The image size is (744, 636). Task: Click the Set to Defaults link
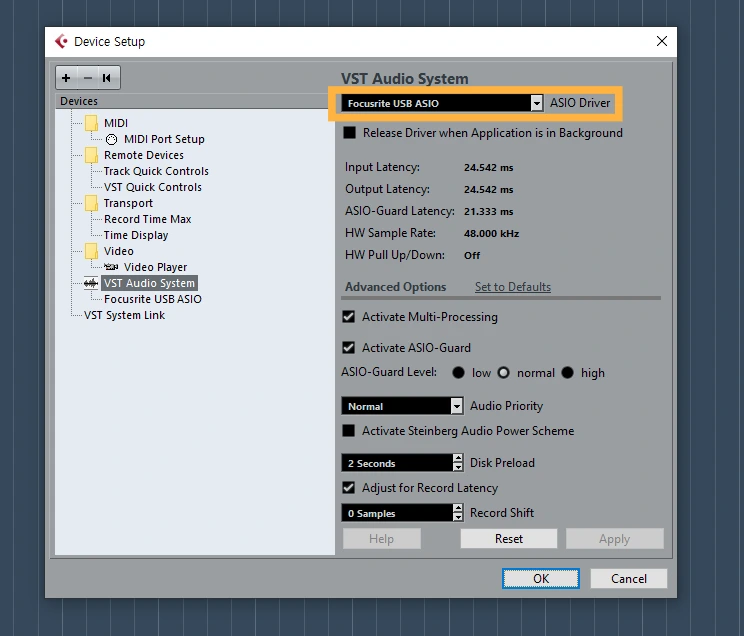tap(513, 287)
